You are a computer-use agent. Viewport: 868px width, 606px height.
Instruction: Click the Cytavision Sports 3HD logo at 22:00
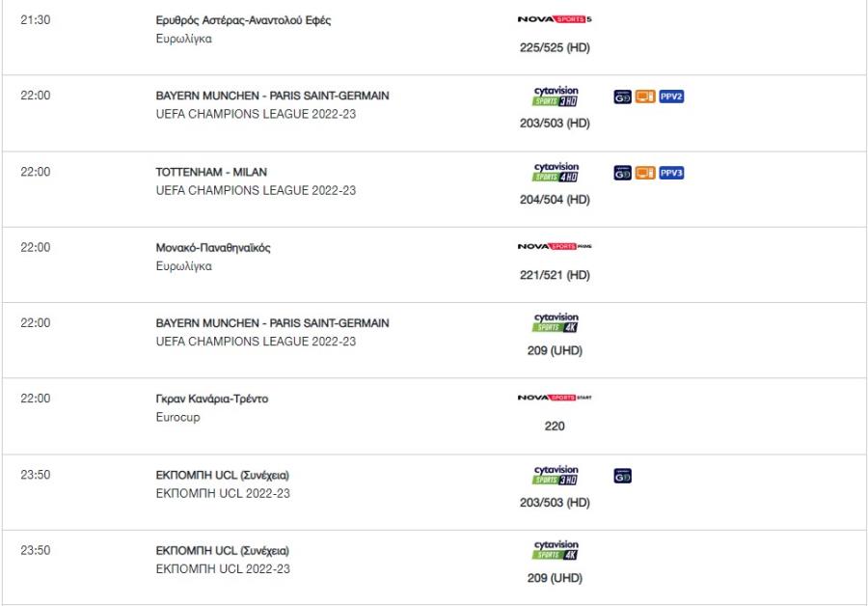556,96
